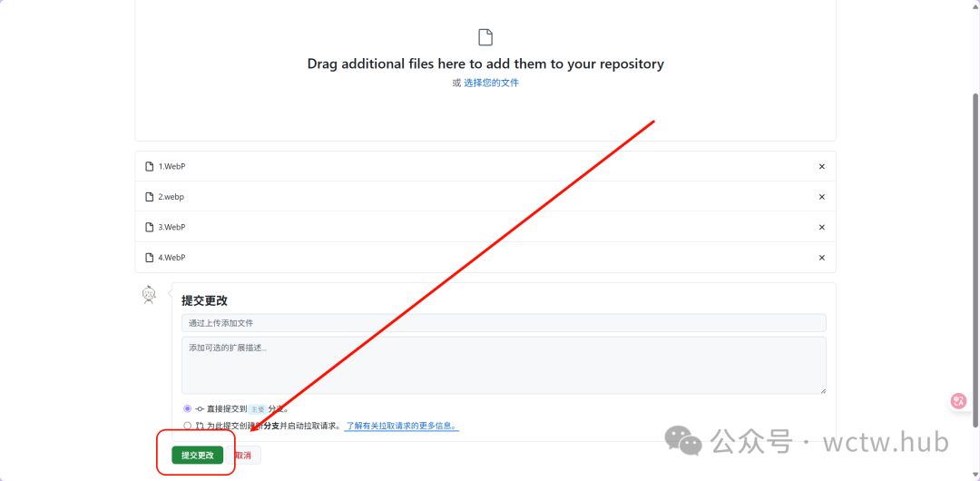Screen dimensions: 980x481
Task: Click the file icon in the drag-and-drop area
Action: click(485, 37)
